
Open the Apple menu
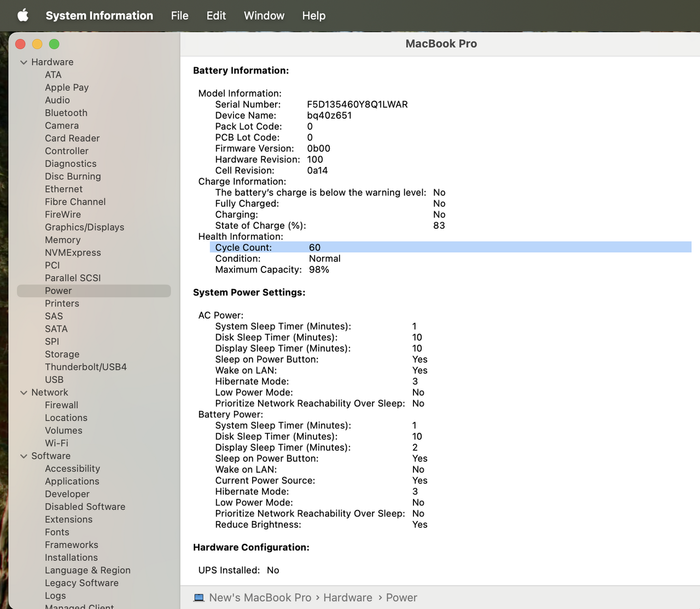point(23,15)
